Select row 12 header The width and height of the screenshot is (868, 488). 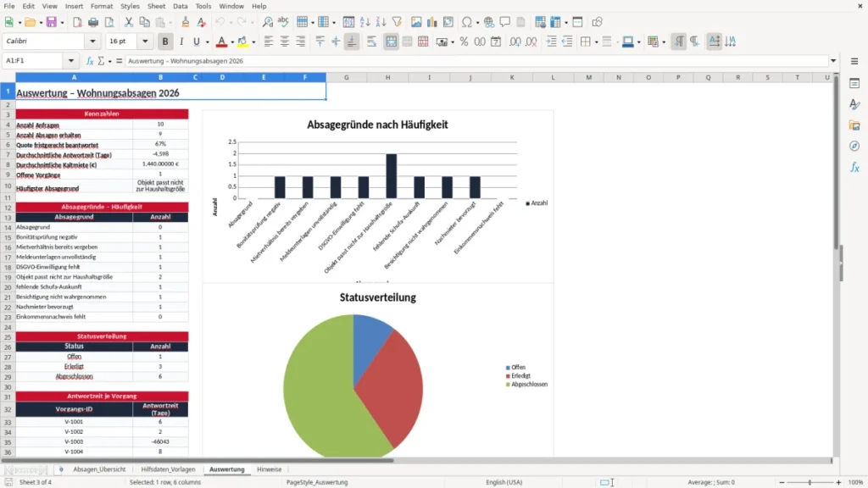tap(8, 208)
